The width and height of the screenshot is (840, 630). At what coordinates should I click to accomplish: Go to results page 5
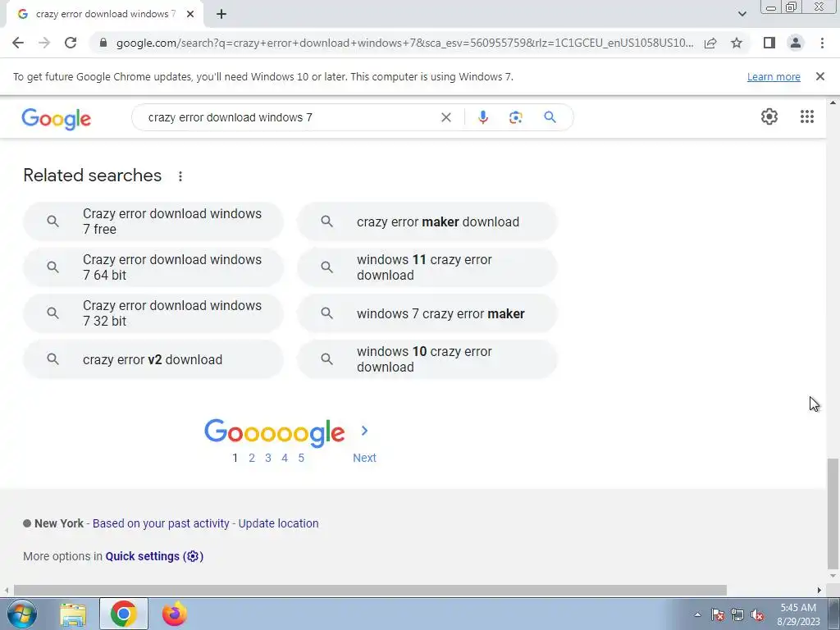pyautogui.click(x=301, y=458)
